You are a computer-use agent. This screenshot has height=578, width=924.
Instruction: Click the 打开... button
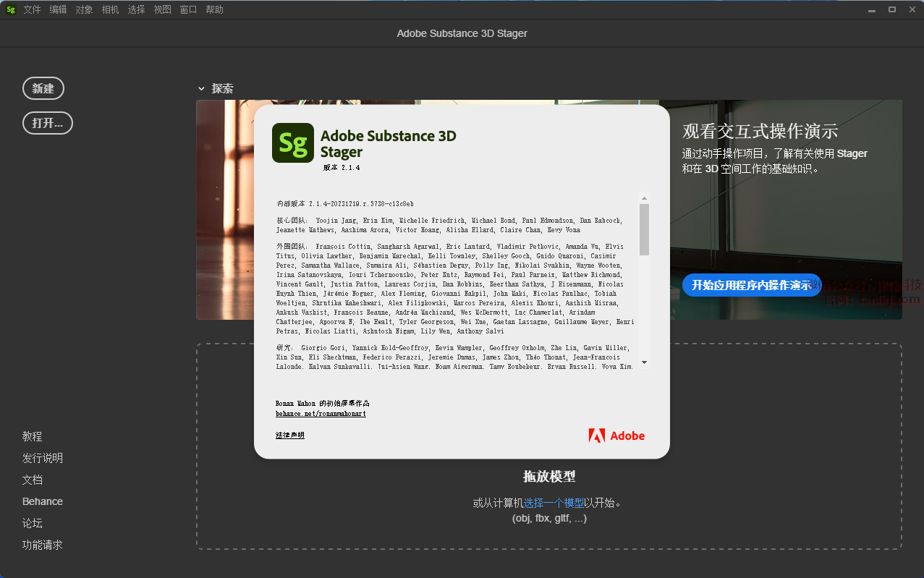click(x=48, y=123)
